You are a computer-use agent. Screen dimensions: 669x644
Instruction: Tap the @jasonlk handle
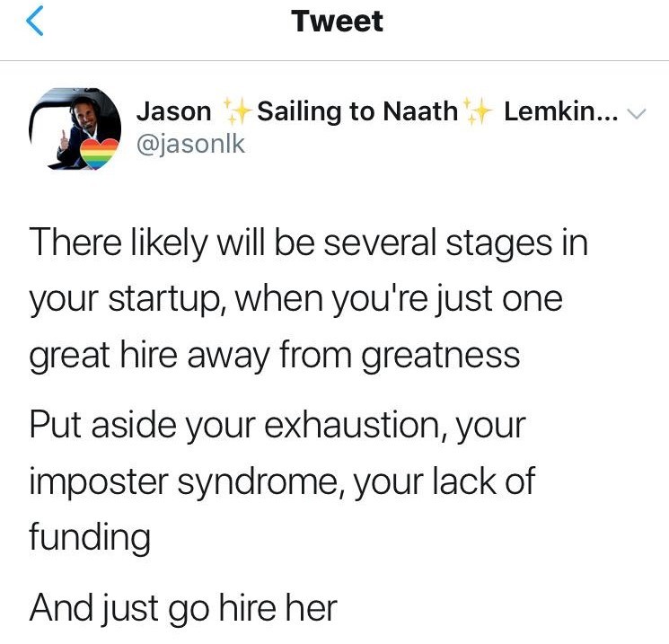click(x=189, y=141)
